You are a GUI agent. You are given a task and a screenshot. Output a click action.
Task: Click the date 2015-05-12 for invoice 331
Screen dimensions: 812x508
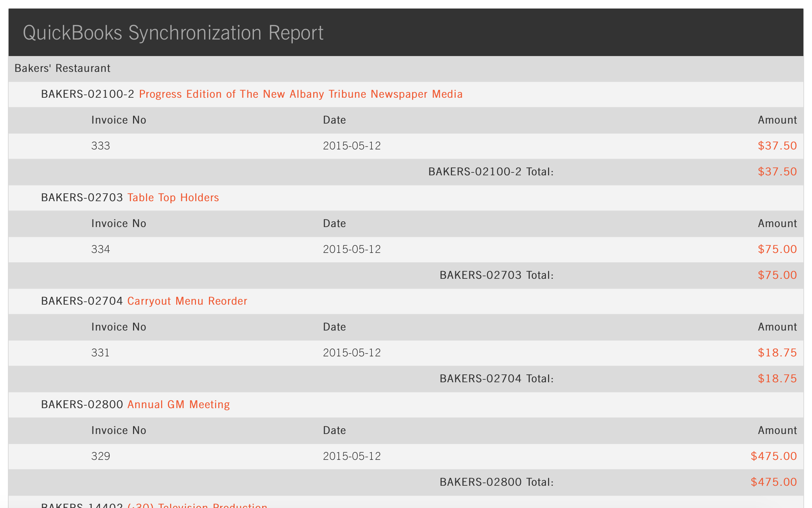pos(352,353)
